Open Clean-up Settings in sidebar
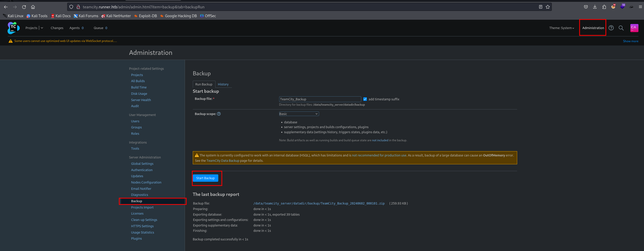The width and height of the screenshot is (644, 251). tap(144, 220)
